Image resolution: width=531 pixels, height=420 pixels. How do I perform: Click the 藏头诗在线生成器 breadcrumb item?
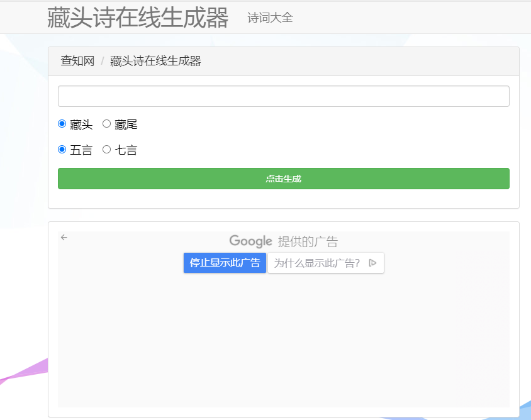coord(155,61)
